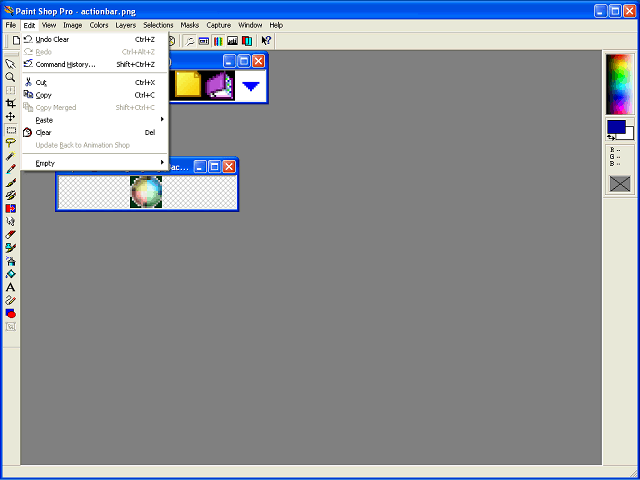Select the Arrow tool in tool palette
Screen dimensions: 640x480
[11, 64]
